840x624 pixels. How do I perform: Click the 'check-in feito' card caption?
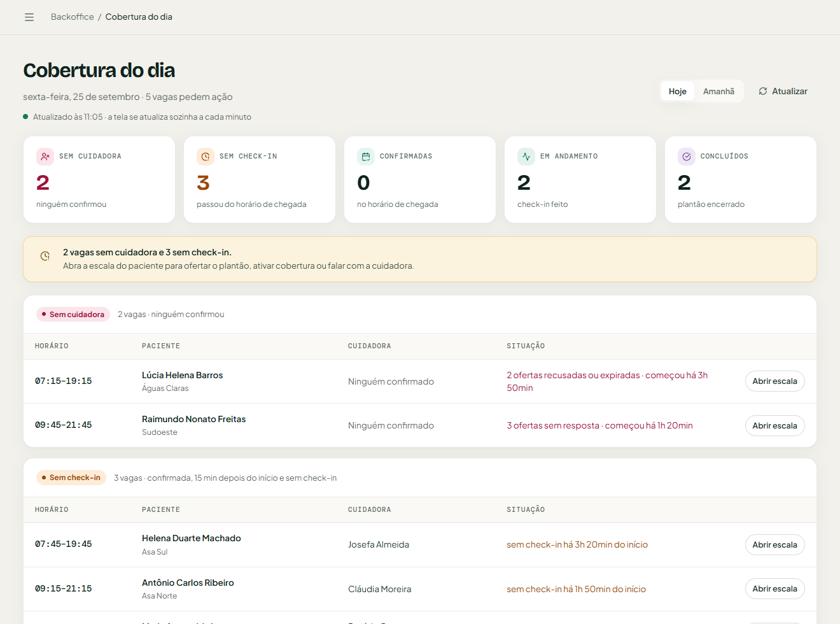543,204
